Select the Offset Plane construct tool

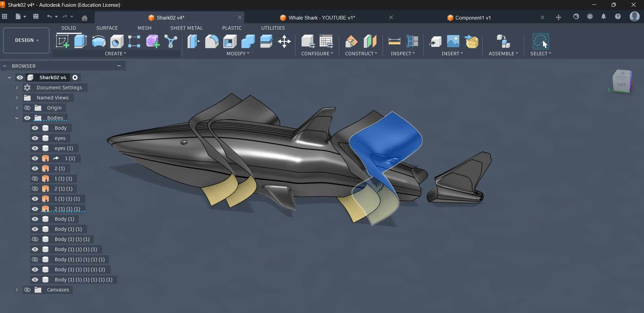pyautogui.click(x=352, y=41)
